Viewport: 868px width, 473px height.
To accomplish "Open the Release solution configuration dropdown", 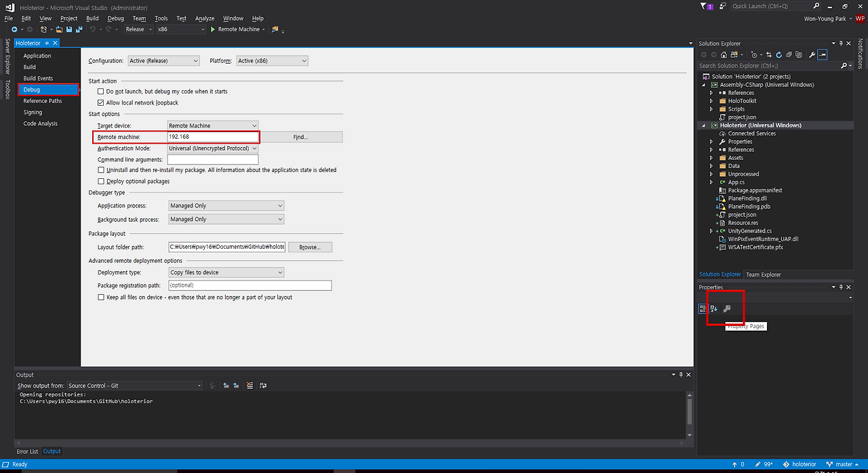I will coord(138,29).
